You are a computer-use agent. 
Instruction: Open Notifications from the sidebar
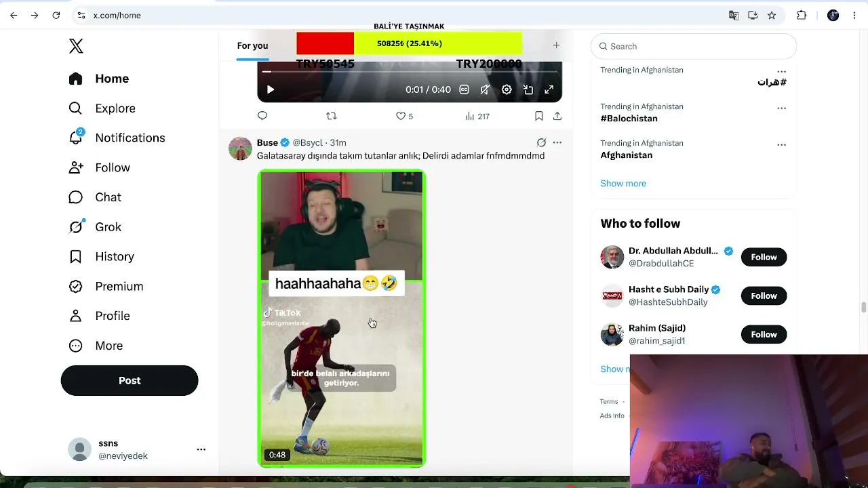(x=117, y=138)
